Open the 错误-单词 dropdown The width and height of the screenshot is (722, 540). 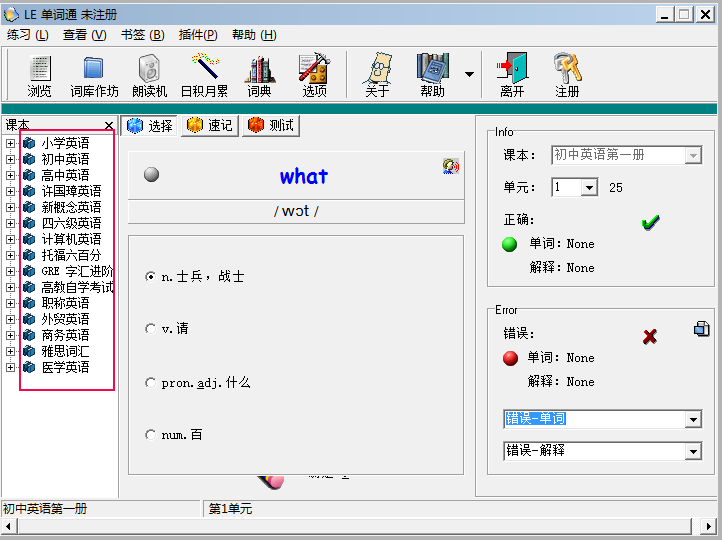[693, 419]
